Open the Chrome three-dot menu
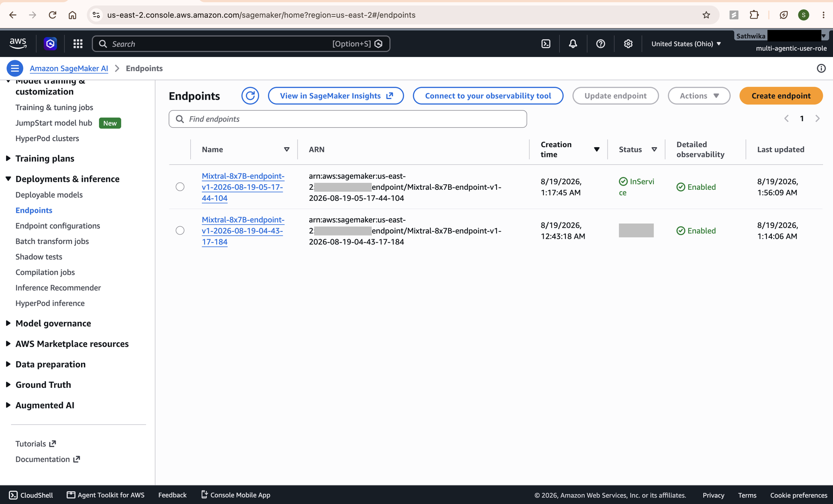833x504 pixels. [x=824, y=15]
